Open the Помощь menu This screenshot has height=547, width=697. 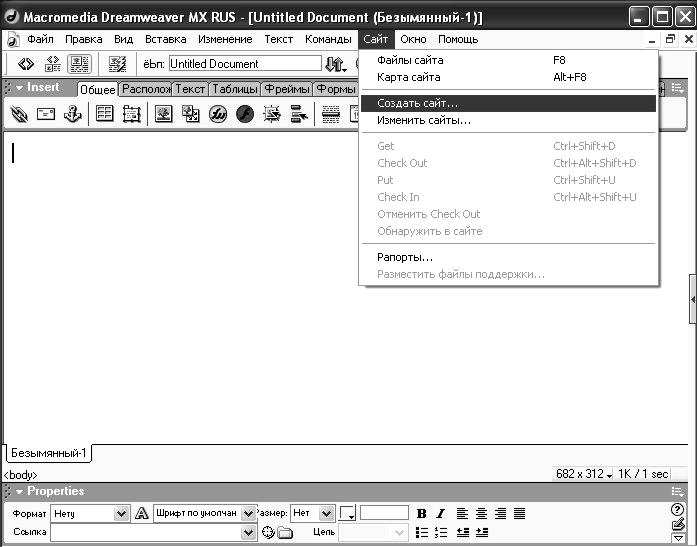pos(458,39)
